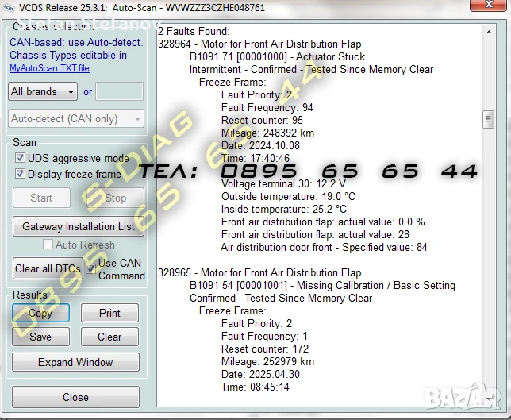Open the Gateway Installation List

78,226
